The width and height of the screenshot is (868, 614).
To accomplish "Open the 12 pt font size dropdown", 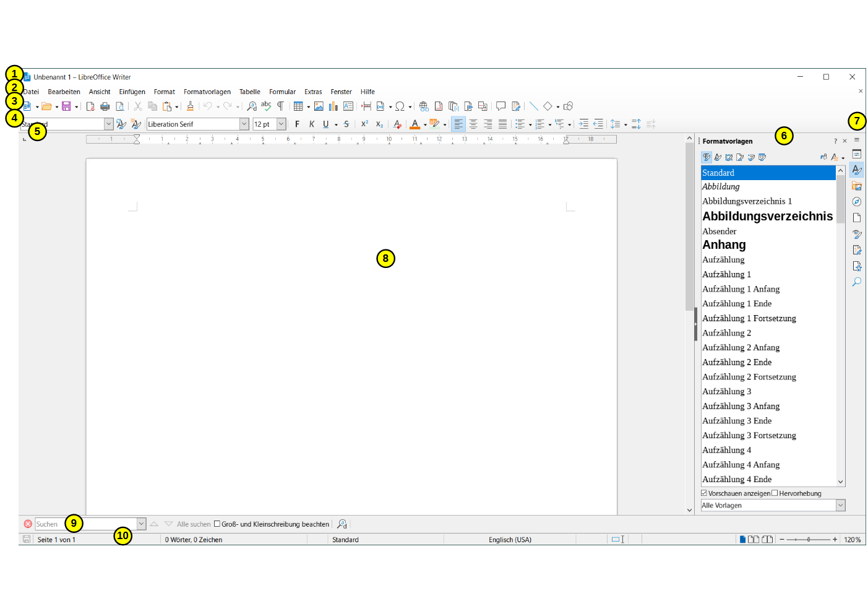I will click(281, 124).
